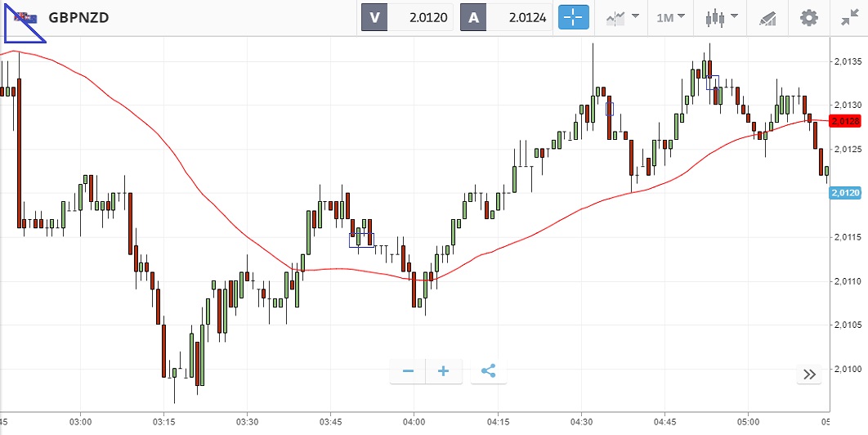Click the GBPNZD currency flag icon
This screenshot has height=435, width=868.
tap(25, 17)
